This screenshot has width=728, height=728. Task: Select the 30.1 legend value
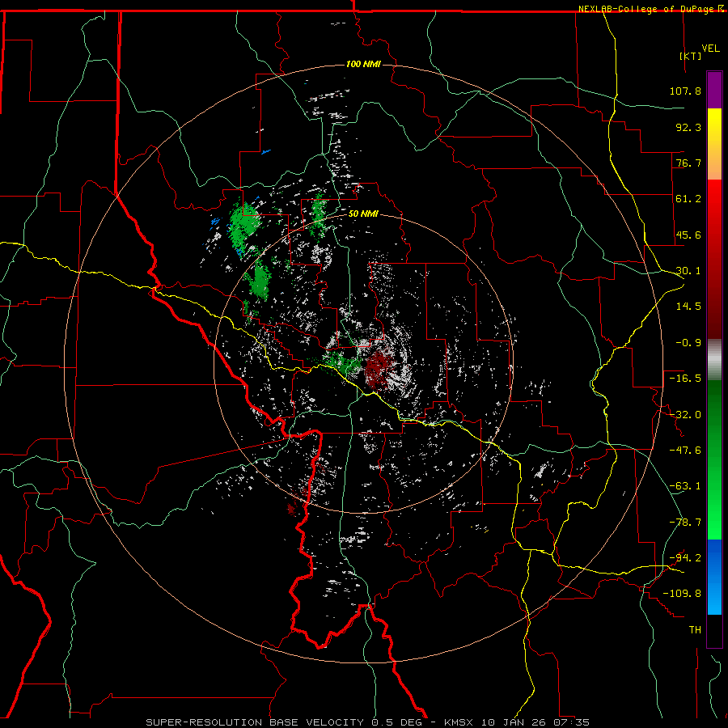pos(688,271)
